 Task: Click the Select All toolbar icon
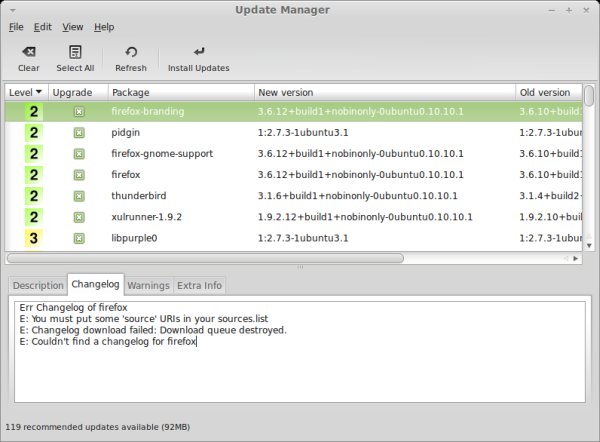click(75, 52)
